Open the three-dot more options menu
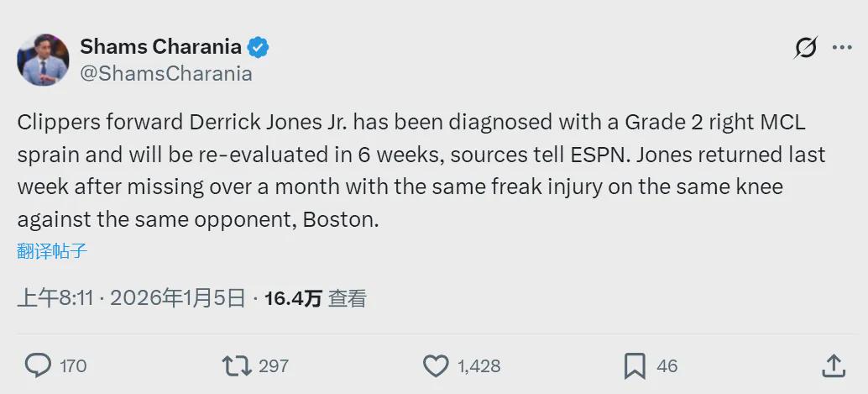 [x=842, y=48]
